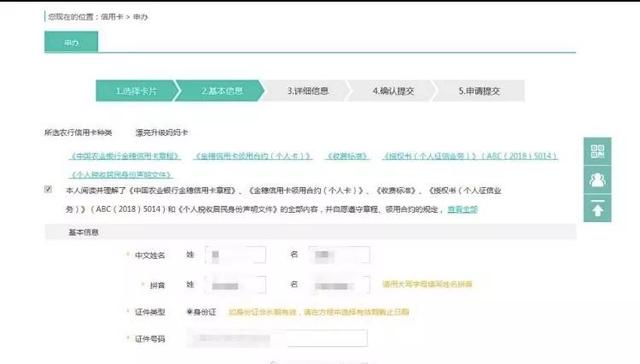Open the customer service person icon
640x364 pixels.
[x=597, y=180]
